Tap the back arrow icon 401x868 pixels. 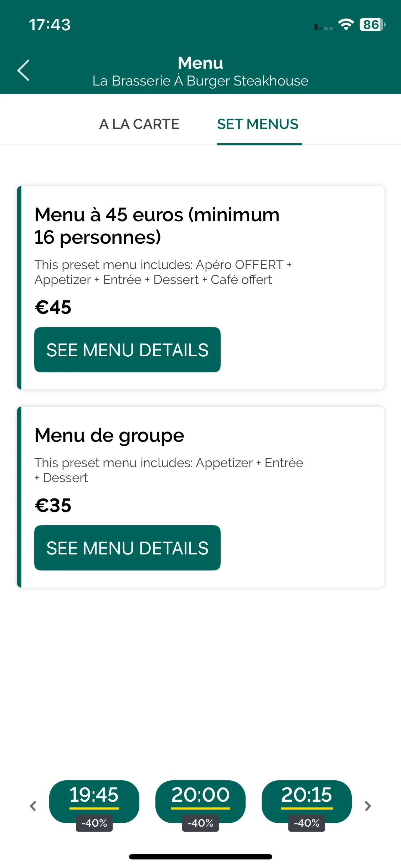pos(24,70)
